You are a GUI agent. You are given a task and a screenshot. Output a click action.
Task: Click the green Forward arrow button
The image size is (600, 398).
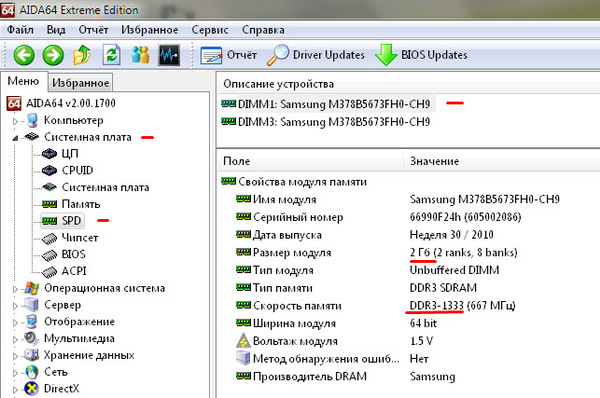53,55
